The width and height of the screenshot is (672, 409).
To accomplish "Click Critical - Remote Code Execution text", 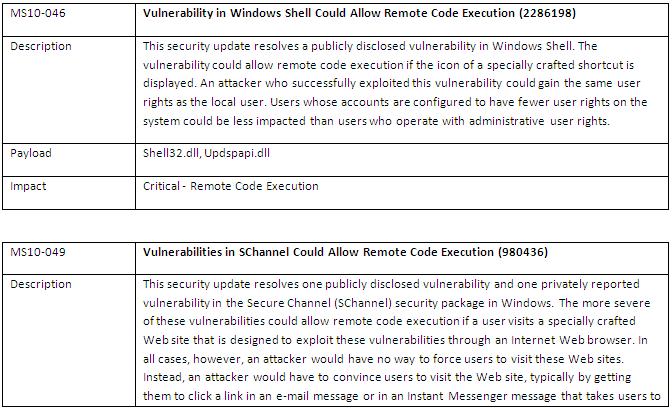I will [x=231, y=186].
